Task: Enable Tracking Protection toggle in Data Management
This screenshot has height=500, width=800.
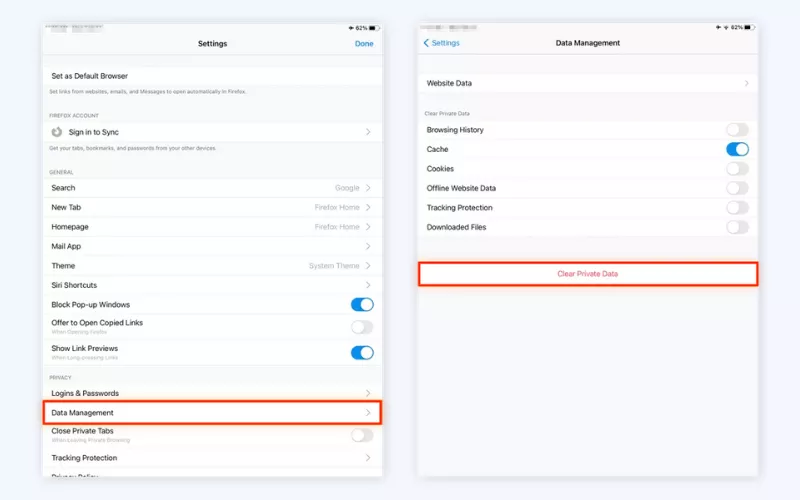Action: (x=737, y=208)
